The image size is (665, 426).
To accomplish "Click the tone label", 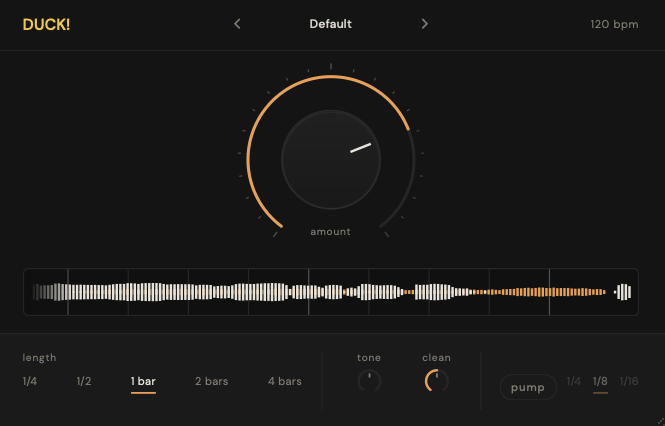I will click(x=369, y=358).
